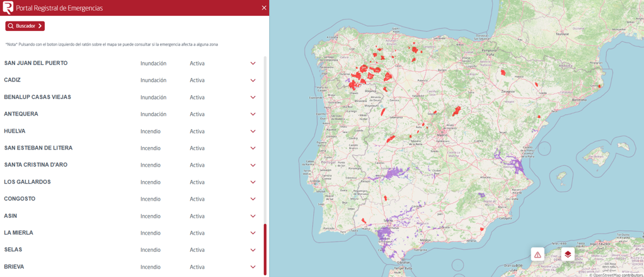Select BENALUP CASAS VIEJAS name text

(x=37, y=97)
